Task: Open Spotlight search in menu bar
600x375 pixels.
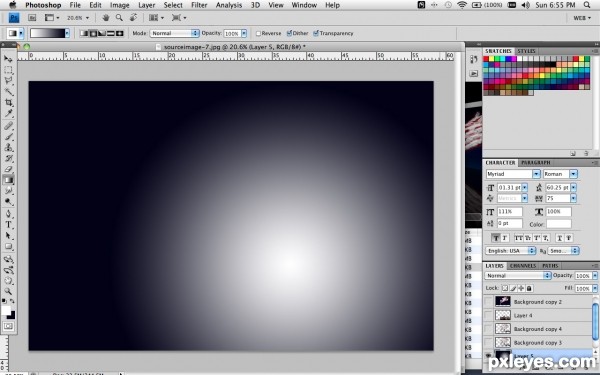Action: tap(587, 5)
